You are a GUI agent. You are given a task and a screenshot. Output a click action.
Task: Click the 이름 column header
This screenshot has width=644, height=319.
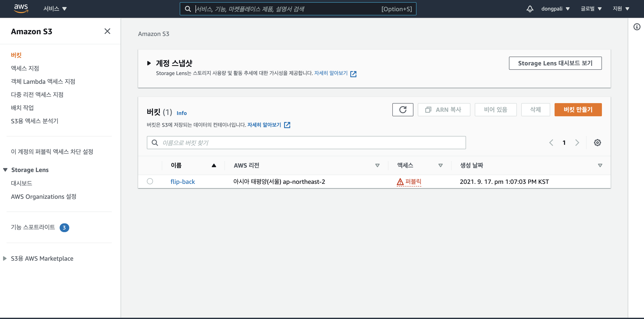pyautogui.click(x=176, y=165)
